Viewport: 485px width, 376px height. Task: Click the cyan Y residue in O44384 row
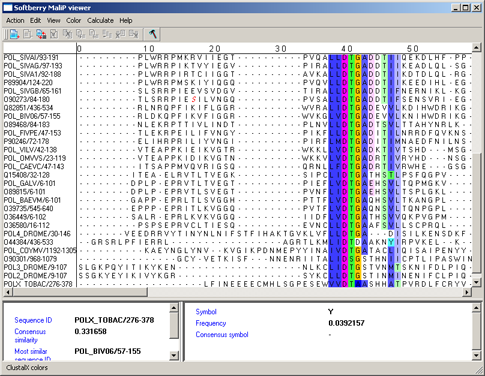pyautogui.click(x=391, y=242)
